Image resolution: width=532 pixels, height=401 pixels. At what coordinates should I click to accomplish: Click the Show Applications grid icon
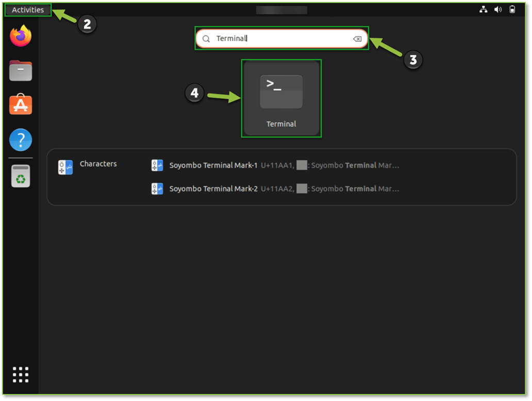(x=20, y=374)
